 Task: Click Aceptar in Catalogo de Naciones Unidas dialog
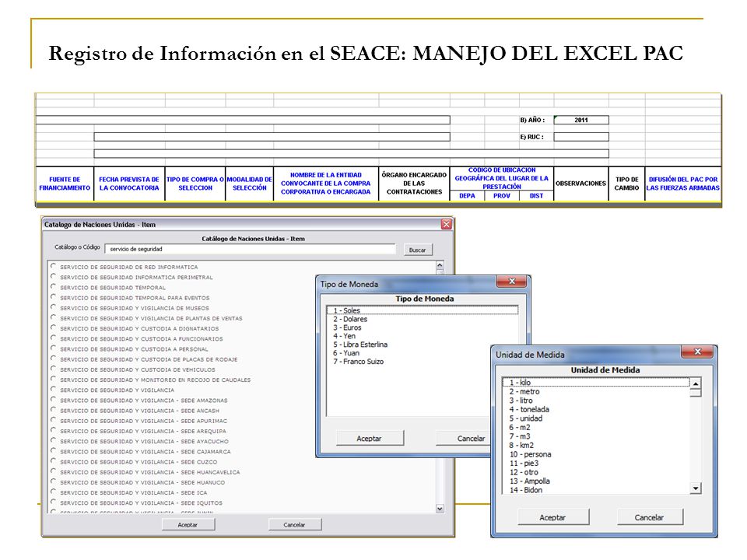[188, 525]
